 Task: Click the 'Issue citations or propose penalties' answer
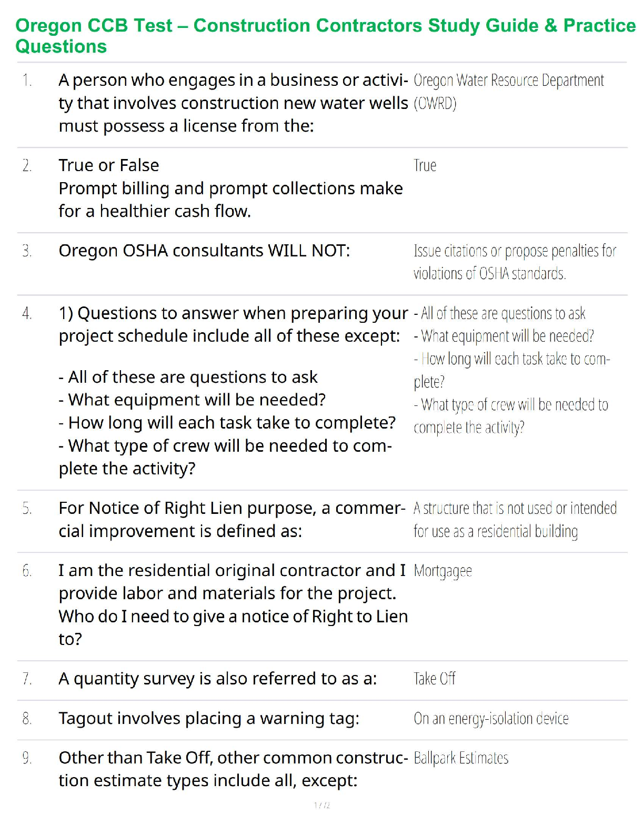[515, 262]
